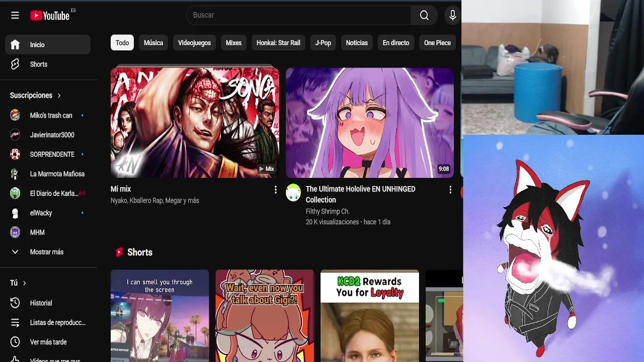Open Filthy Shrimp Ch. channel name link
This screenshot has width=644, height=362.
(x=328, y=212)
